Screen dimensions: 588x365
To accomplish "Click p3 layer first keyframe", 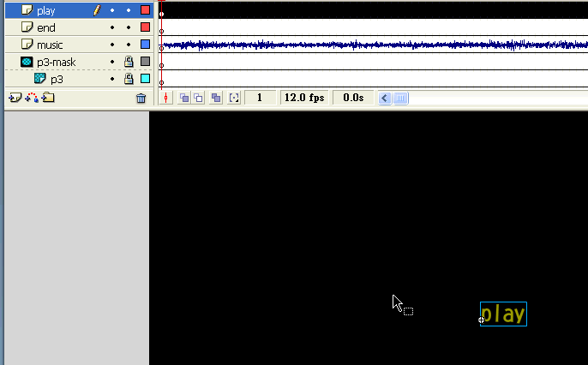I will (x=162, y=82).
